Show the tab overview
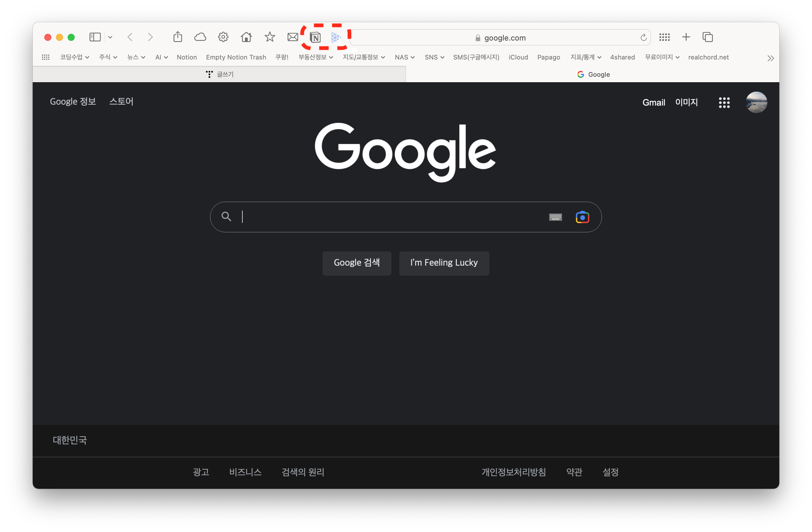 (708, 37)
